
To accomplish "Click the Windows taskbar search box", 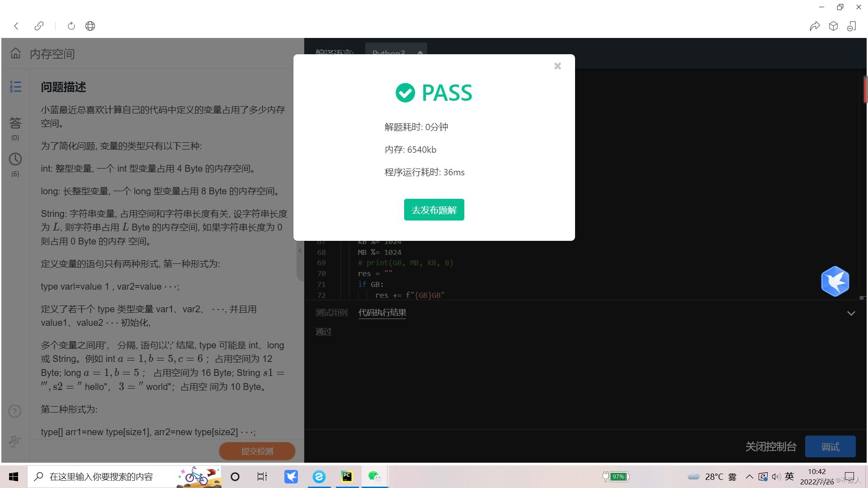I will 102,477.
